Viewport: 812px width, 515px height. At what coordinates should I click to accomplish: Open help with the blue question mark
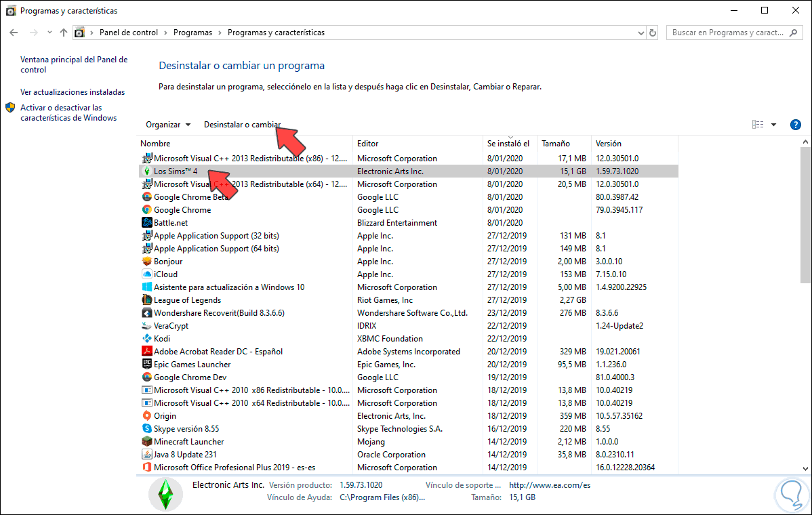[796, 125]
